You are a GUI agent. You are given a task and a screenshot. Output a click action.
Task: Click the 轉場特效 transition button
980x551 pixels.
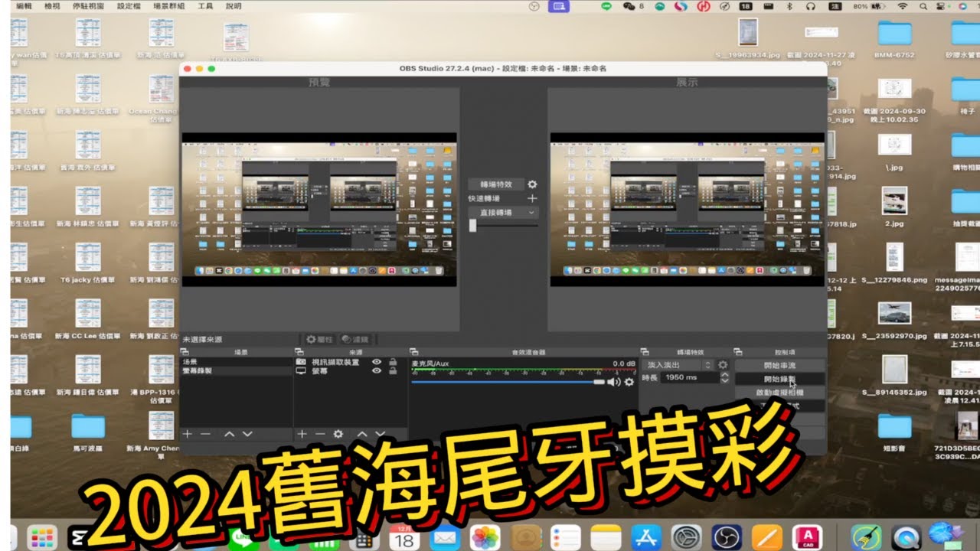pyautogui.click(x=496, y=184)
